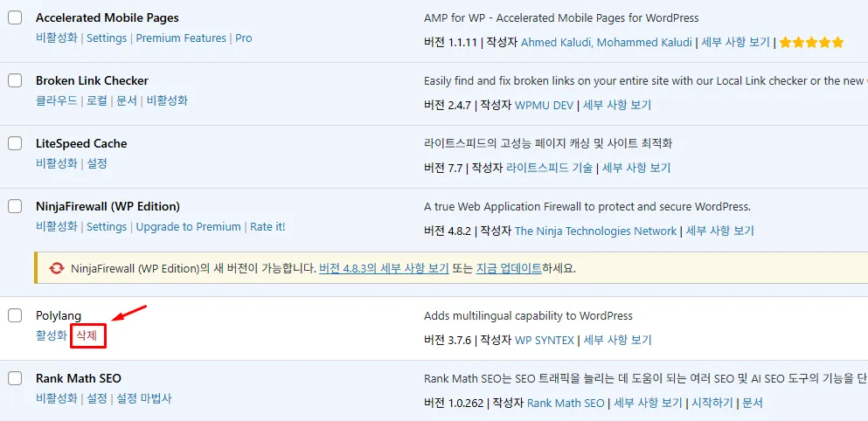
Task: View 세부 사항 보기 for LiteSpeed Cache
Action: click(x=636, y=169)
